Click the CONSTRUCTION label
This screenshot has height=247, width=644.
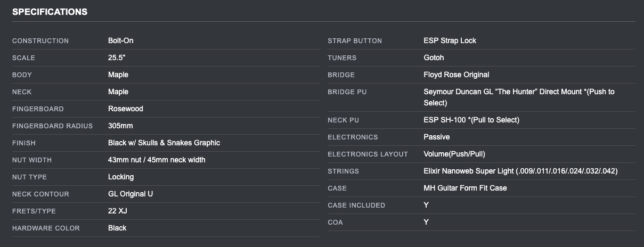pos(40,41)
